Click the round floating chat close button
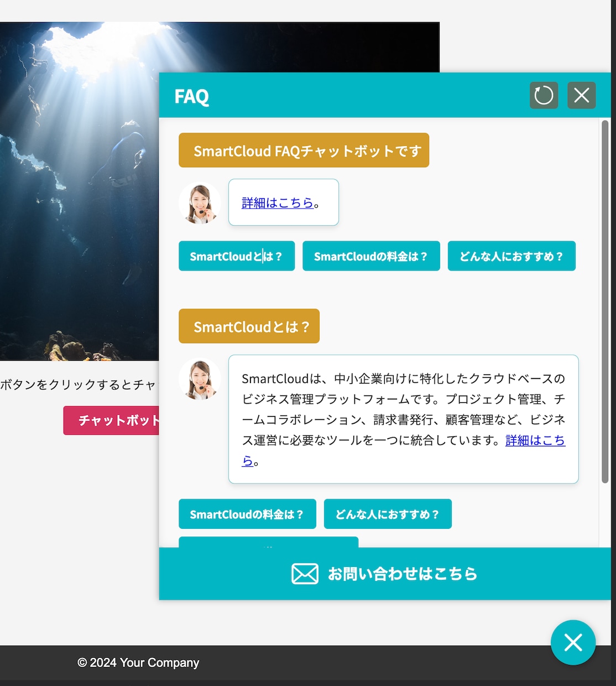The width and height of the screenshot is (616, 686). (573, 642)
